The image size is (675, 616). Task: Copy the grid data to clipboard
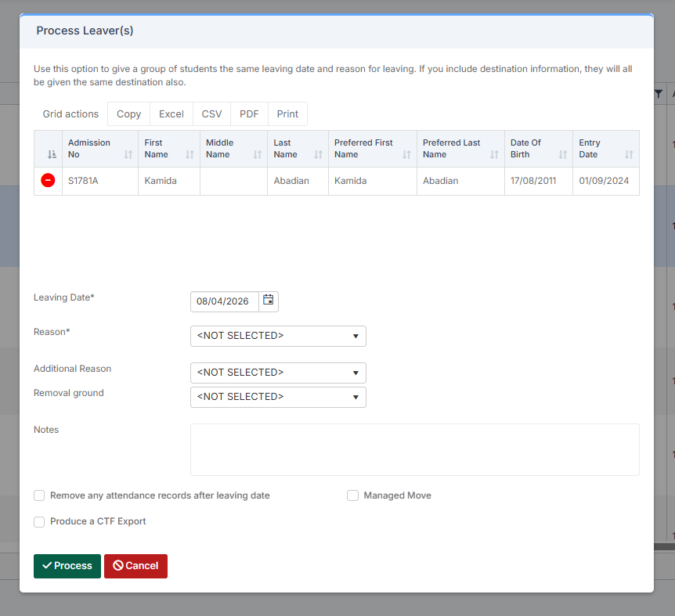pos(128,114)
